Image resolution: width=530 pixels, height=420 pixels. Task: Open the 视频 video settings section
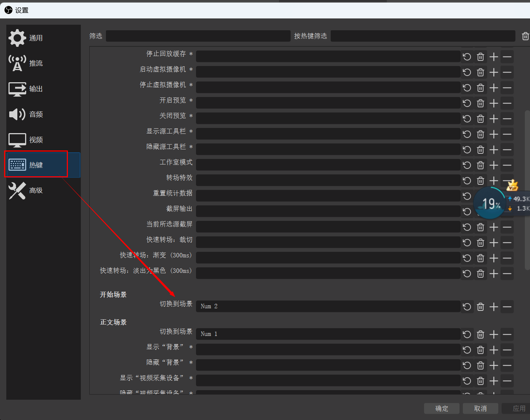[44, 140]
